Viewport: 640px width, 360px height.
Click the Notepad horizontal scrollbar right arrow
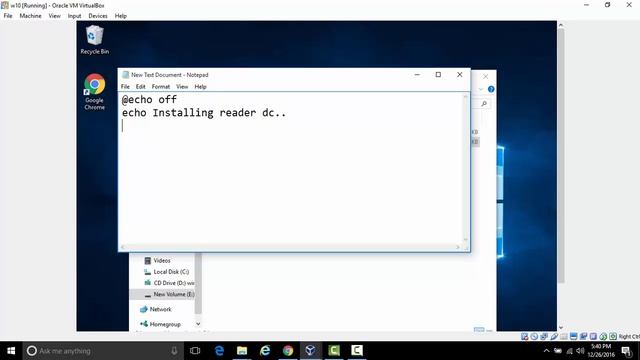click(x=458, y=247)
